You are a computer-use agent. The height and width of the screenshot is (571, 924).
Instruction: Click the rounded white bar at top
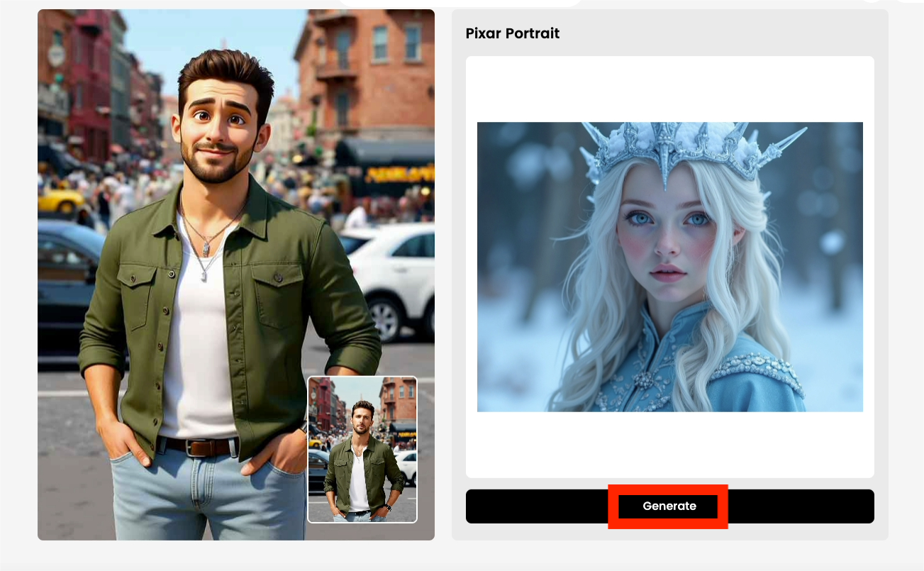point(461,2)
